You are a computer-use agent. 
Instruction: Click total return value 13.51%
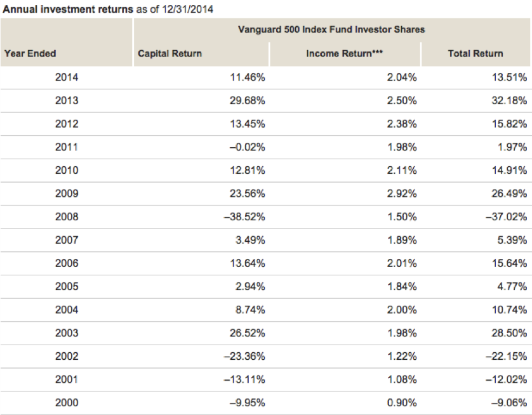pyautogui.click(x=510, y=77)
